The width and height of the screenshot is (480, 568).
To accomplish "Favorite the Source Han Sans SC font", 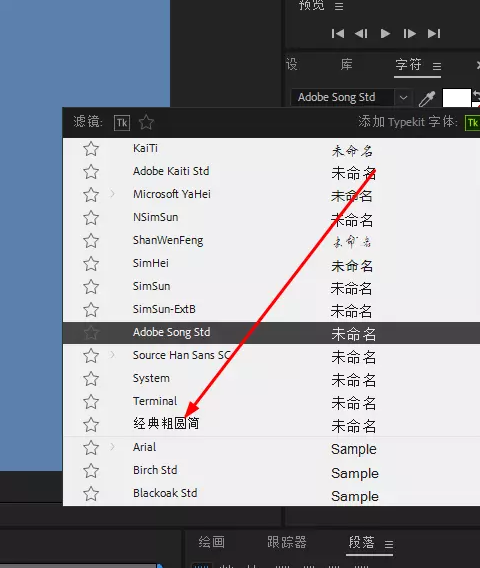I will 91,356.
